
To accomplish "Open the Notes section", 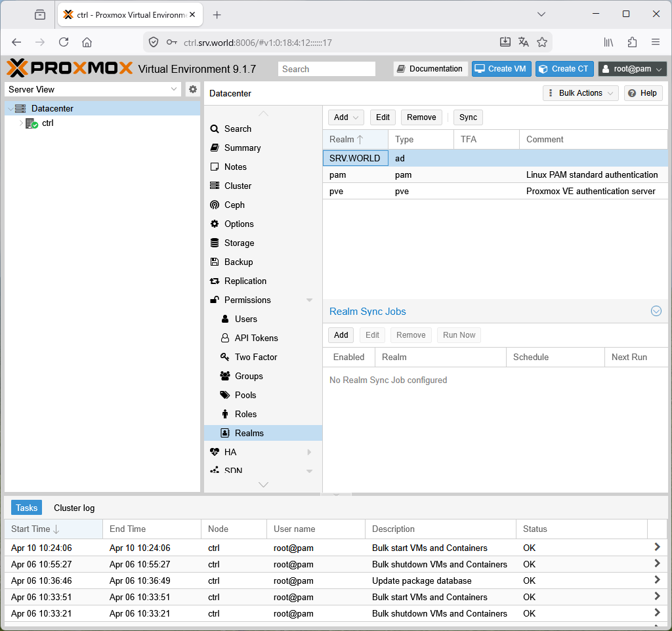I will click(236, 167).
